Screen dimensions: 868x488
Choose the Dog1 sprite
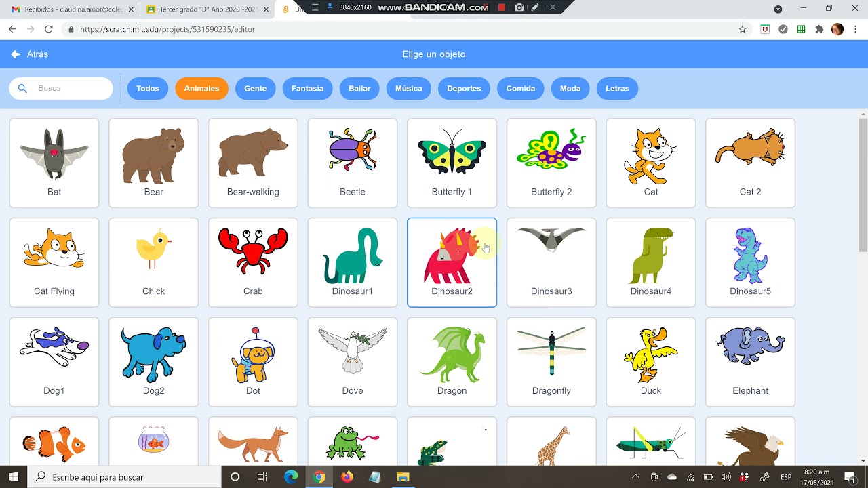coord(54,362)
